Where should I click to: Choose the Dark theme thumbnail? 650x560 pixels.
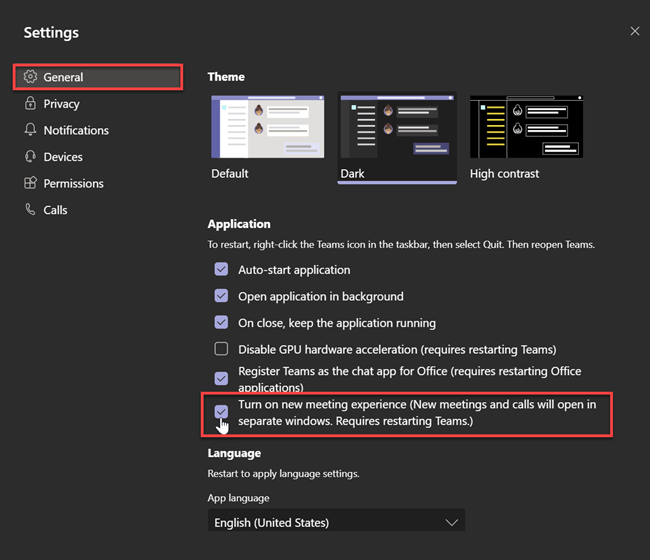click(x=397, y=127)
